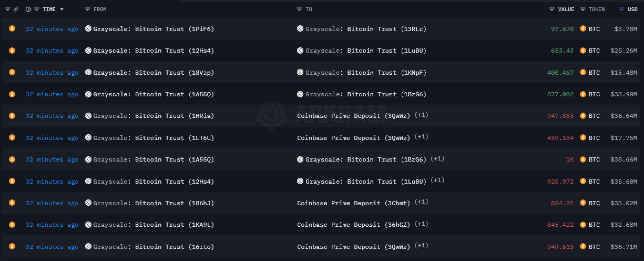644x261 pixels.
Task: Expand (+1) next to Coinbase Prime Deposit (3Chmt)
Action: pyautogui.click(x=421, y=202)
